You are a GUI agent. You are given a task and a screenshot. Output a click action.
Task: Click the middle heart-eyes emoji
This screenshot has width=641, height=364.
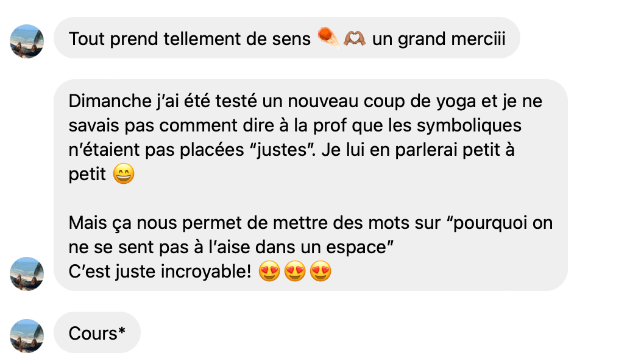click(295, 271)
